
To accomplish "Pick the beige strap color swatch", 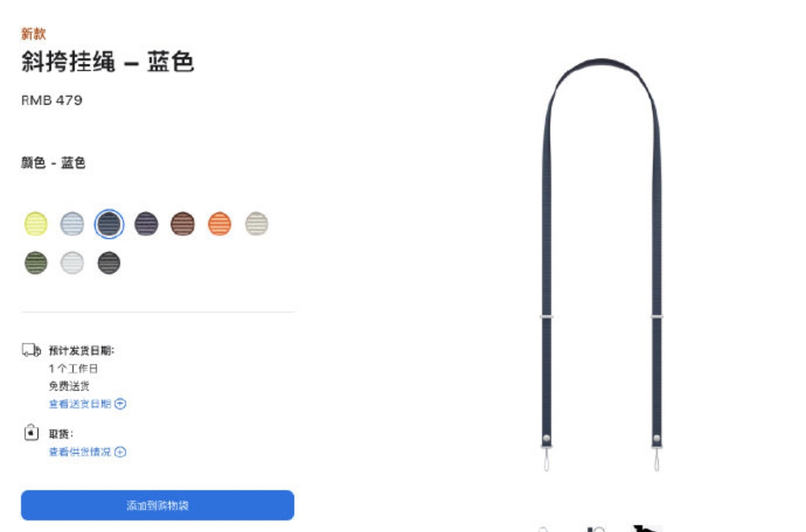I will (256, 224).
